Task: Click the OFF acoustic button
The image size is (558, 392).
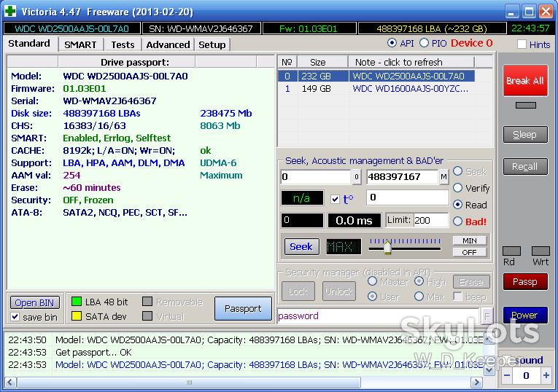Action: click(470, 252)
